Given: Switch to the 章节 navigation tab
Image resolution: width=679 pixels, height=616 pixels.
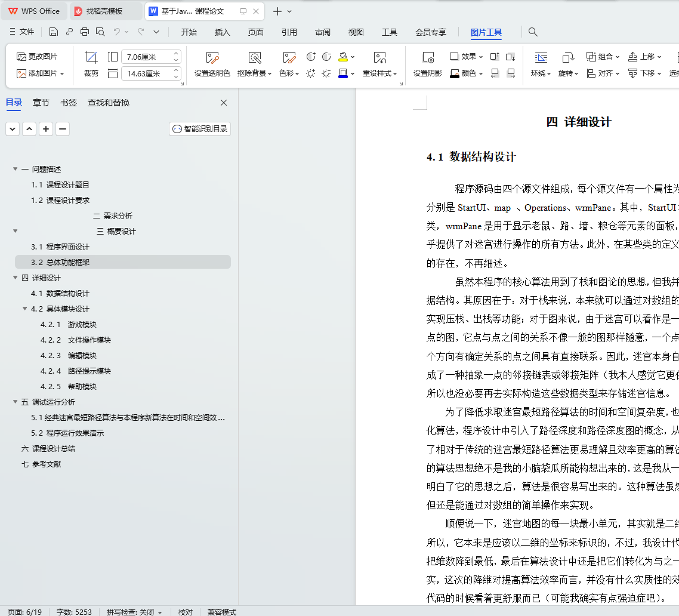Looking at the screenshot, I should (x=41, y=103).
